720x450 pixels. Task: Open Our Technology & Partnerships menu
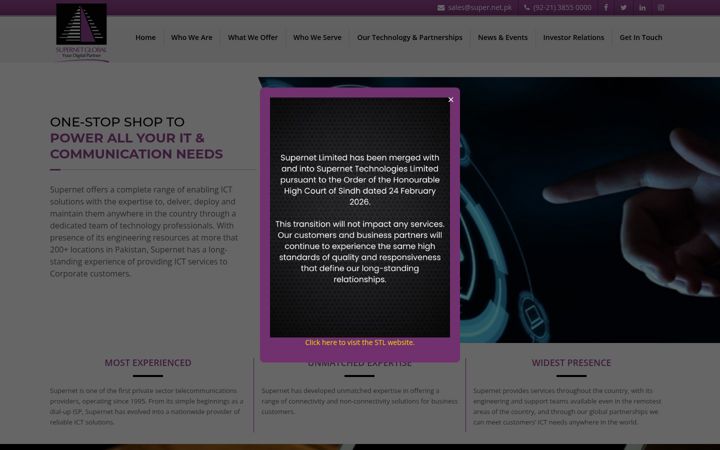click(x=410, y=38)
